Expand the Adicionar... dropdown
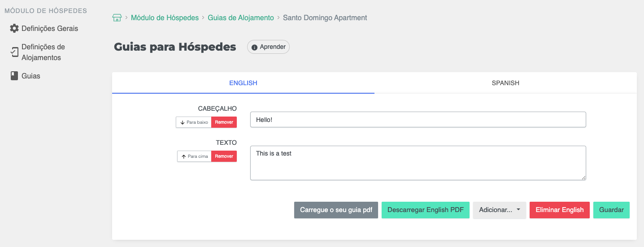This screenshot has height=247, width=644. (x=499, y=210)
